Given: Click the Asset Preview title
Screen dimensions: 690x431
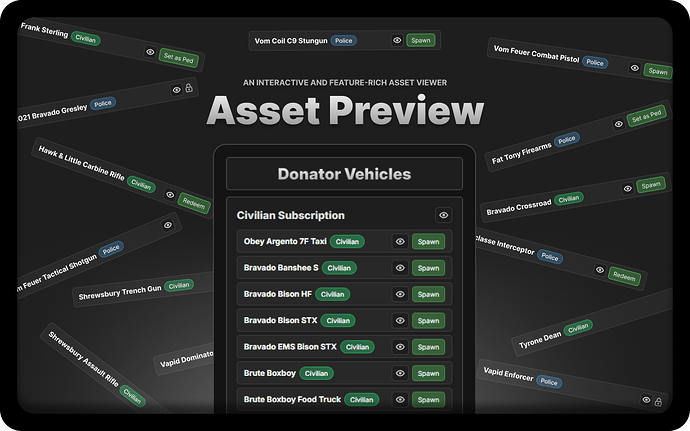Looking at the screenshot, I should [x=345, y=110].
